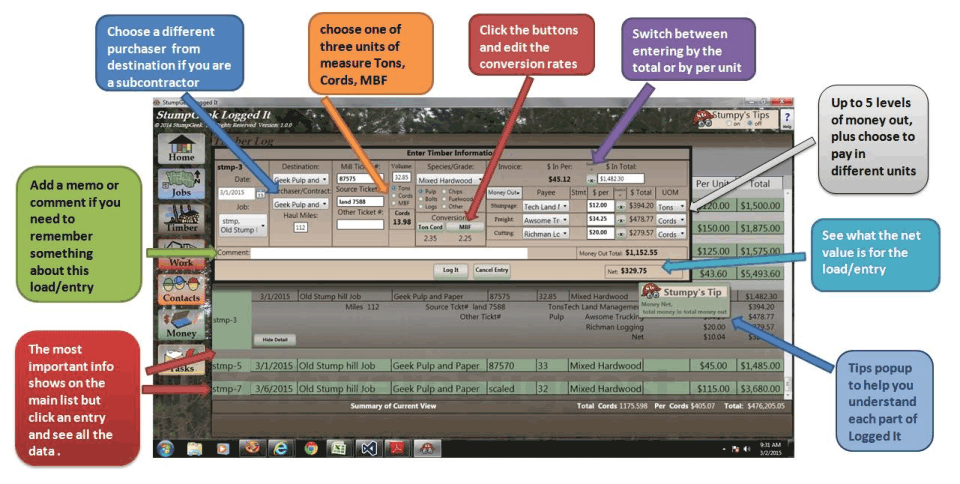Open Excel from the taskbar

tap(339, 449)
